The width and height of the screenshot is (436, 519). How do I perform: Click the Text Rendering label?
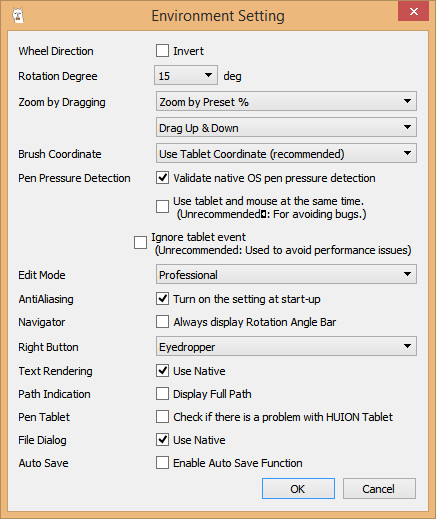[x=55, y=371]
